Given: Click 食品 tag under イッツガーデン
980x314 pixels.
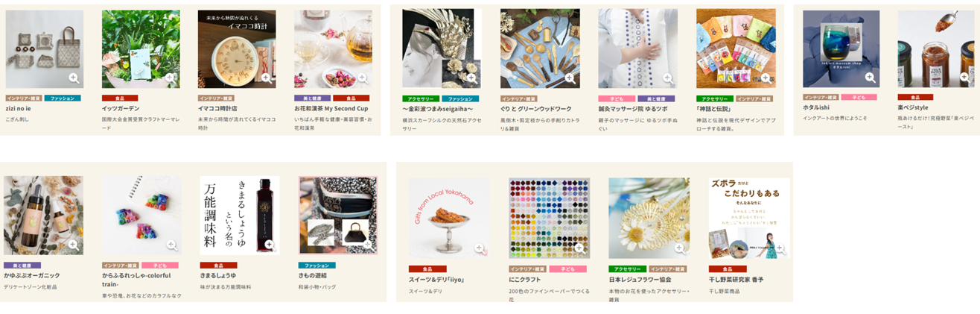Looking at the screenshot, I should [120, 98].
